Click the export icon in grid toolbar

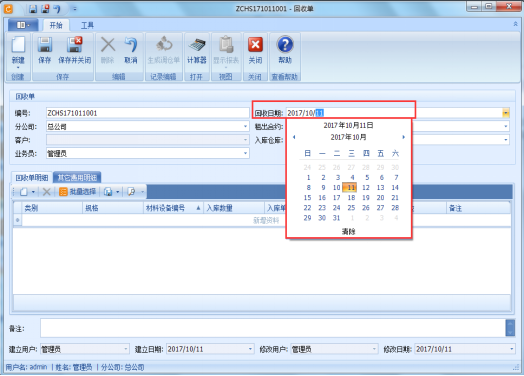pos(108,192)
